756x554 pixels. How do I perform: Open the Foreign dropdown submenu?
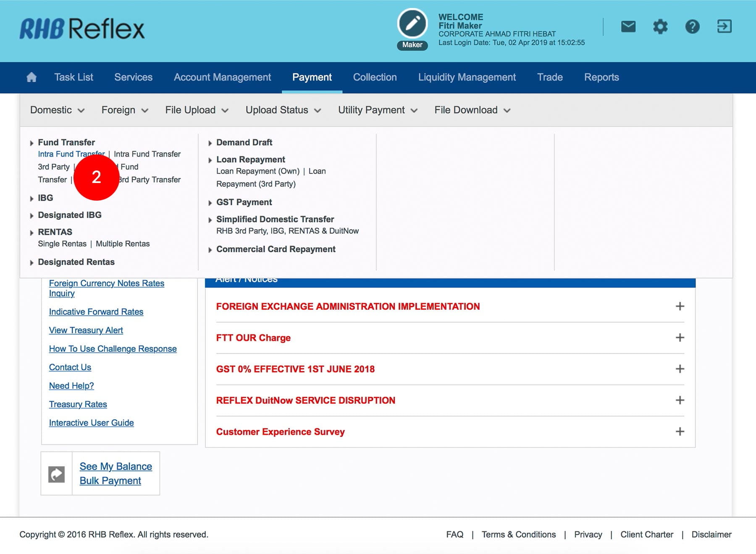tap(125, 110)
